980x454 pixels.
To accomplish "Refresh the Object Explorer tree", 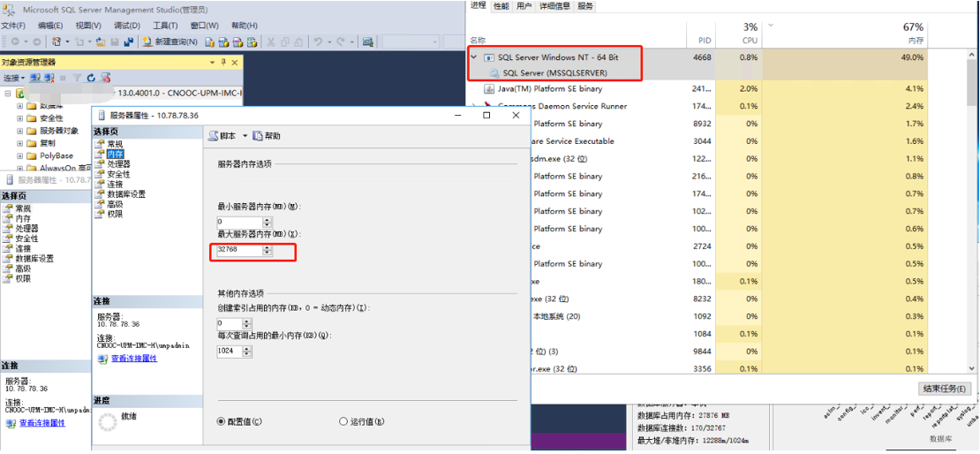I will (x=91, y=78).
